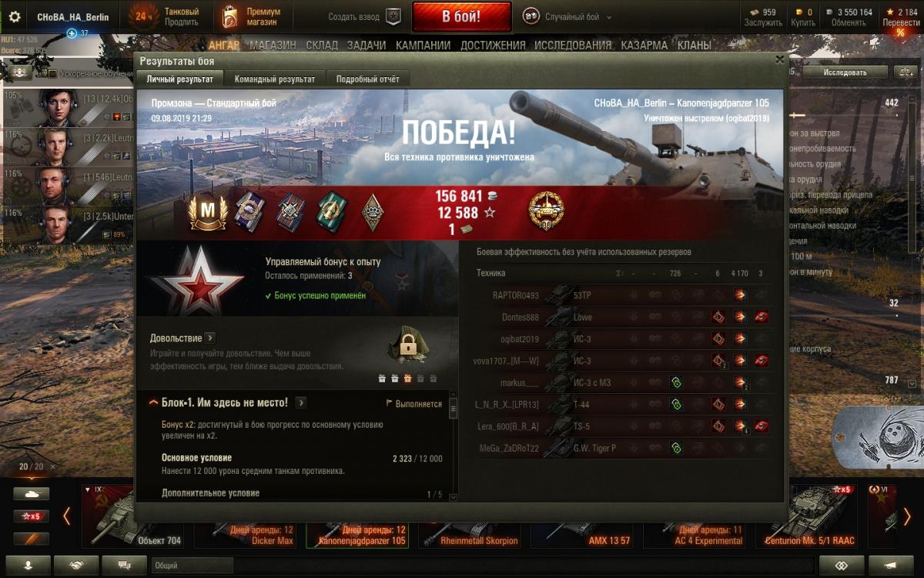Viewport: 924px width, 578px height.
Task: Click the red В бой! button
Action: click(x=461, y=16)
